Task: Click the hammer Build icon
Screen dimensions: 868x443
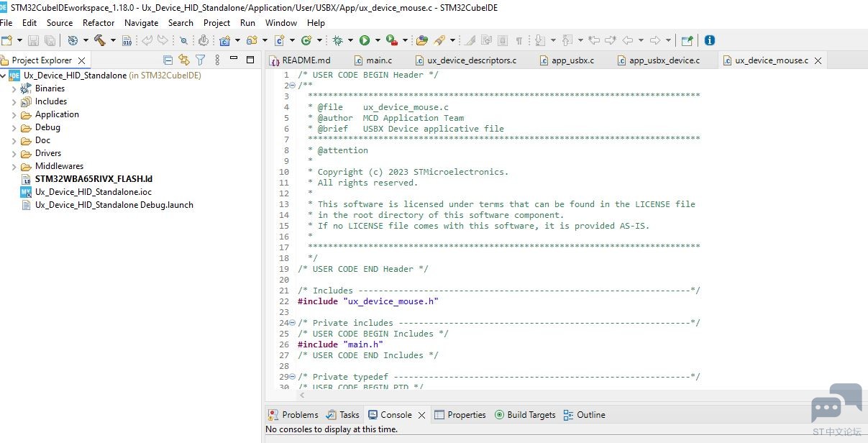Action: [x=100, y=40]
